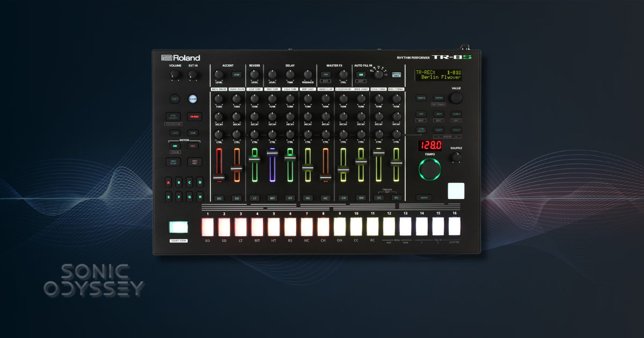The image size is (644, 338).
Task: Hit the lit CLEAR button
Action: 193,99
